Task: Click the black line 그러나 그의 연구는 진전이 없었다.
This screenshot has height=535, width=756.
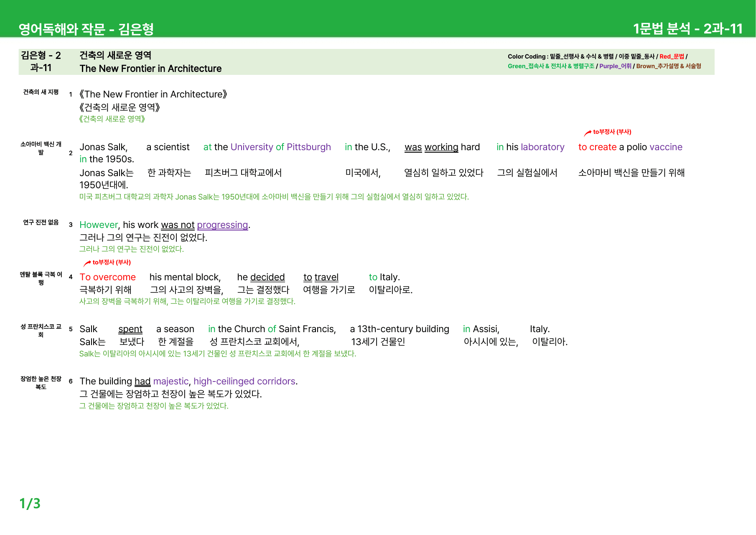Action: click(x=143, y=238)
